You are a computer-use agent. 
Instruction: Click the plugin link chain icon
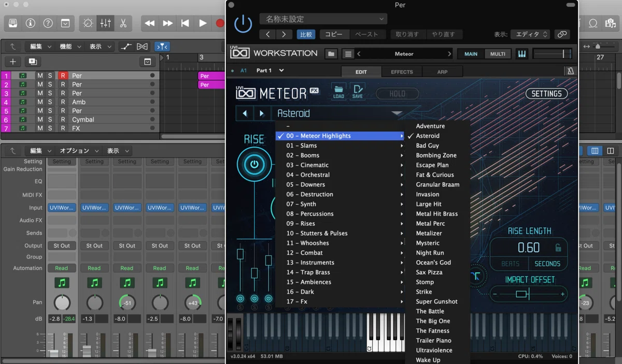pyautogui.click(x=562, y=34)
